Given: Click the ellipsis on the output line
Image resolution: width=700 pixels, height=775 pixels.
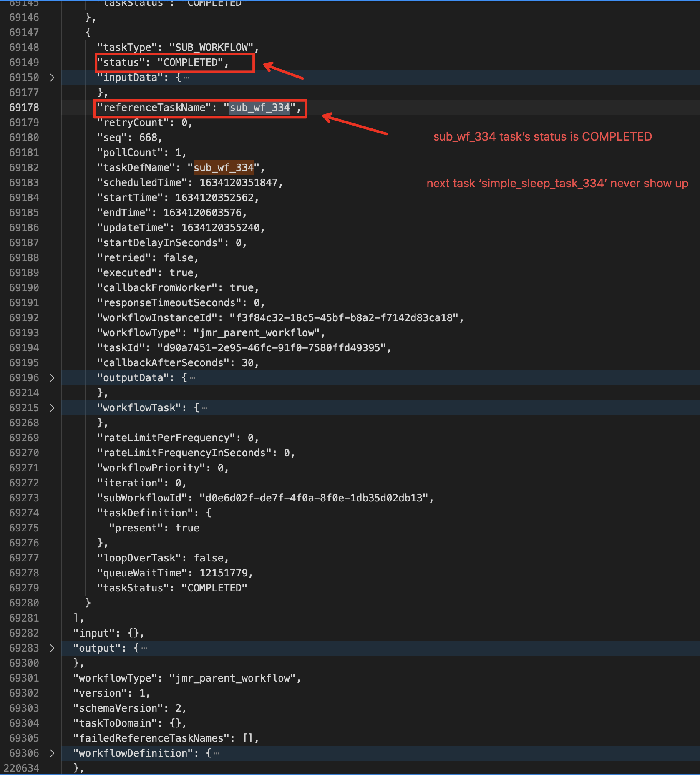Looking at the screenshot, I should 144,648.
